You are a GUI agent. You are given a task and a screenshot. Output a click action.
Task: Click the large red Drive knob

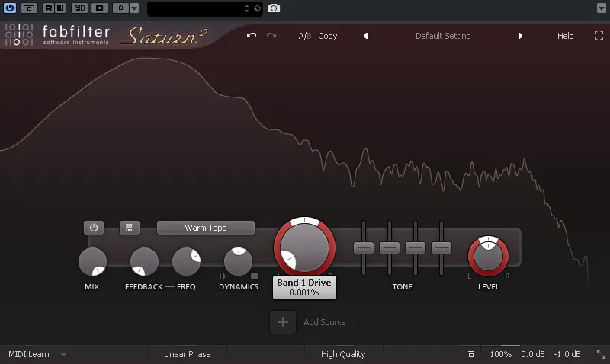(304, 247)
